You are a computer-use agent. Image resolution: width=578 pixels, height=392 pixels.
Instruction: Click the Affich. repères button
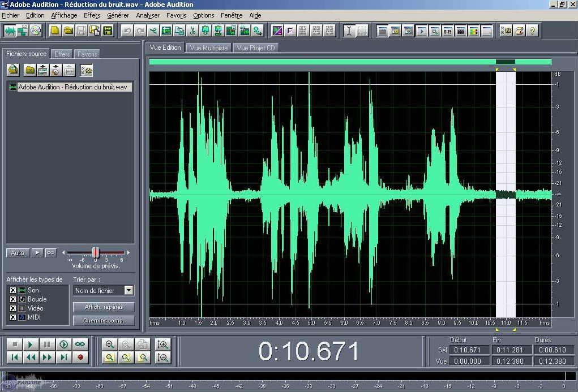pos(104,307)
